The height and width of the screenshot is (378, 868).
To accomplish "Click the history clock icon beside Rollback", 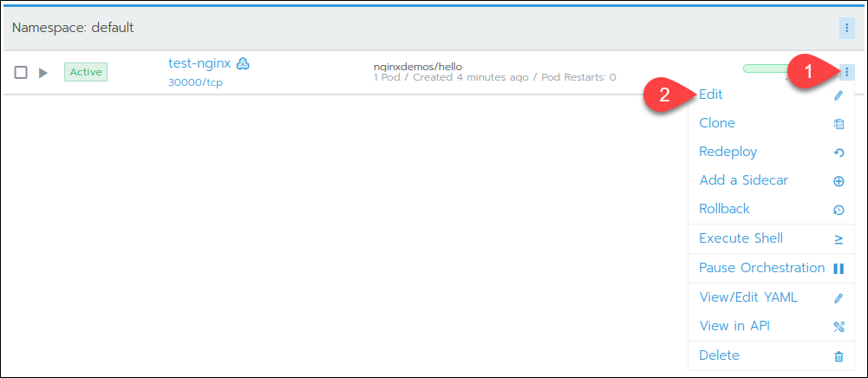I will pos(839,210).
